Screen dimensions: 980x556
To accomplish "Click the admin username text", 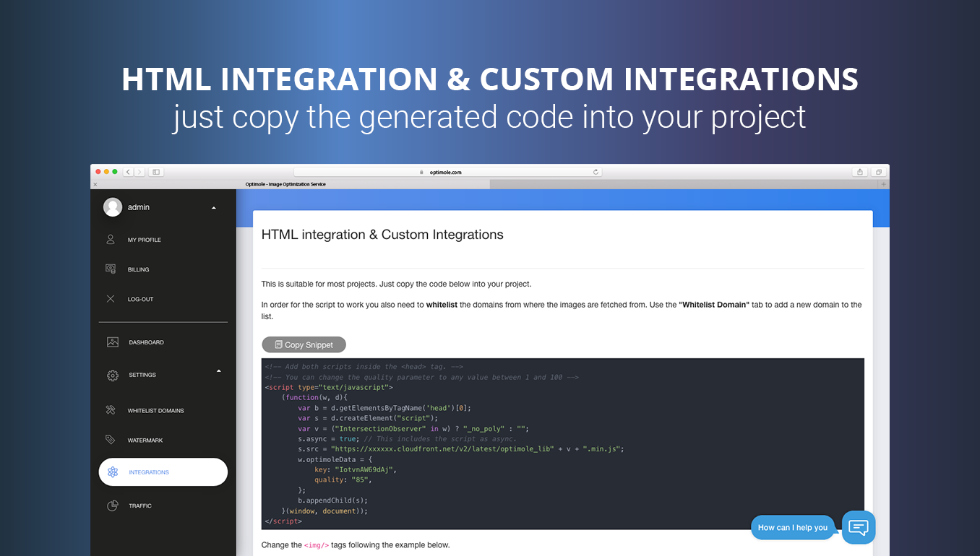I will coord(139,207).
